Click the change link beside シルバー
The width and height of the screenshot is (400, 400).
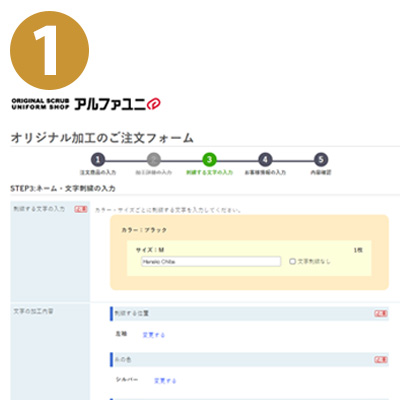(x=165, y=381)
